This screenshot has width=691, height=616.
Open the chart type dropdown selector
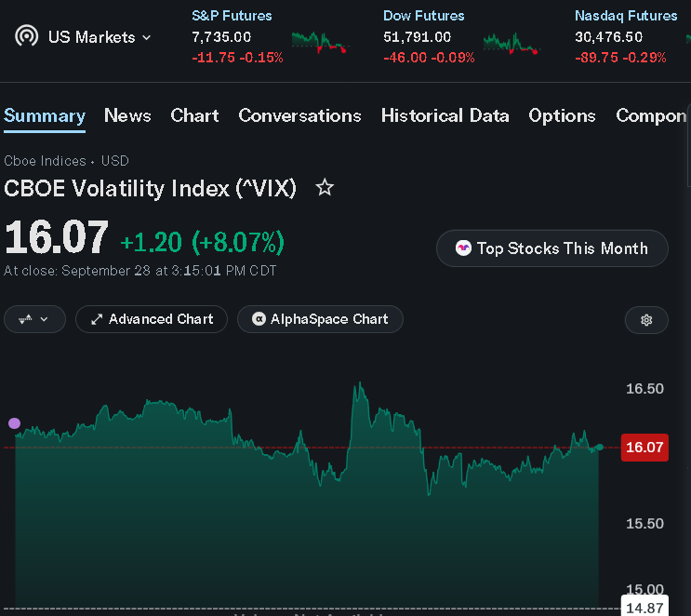(34, 319)
